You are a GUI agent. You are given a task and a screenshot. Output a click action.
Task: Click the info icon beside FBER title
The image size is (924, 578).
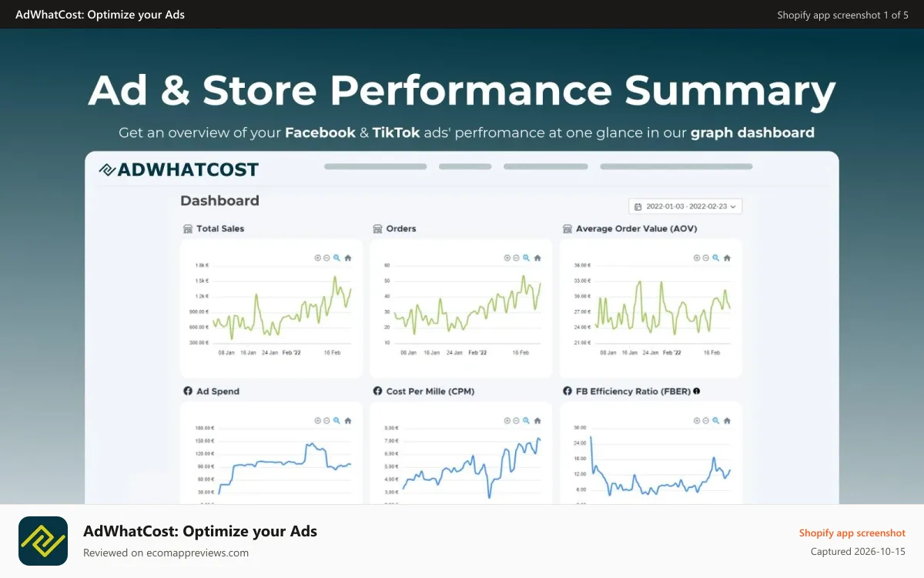(697, 391)
